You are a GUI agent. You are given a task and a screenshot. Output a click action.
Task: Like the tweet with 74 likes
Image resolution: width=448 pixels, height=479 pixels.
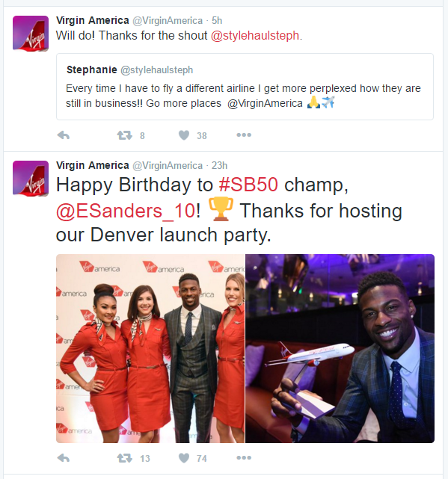[184, 457]
